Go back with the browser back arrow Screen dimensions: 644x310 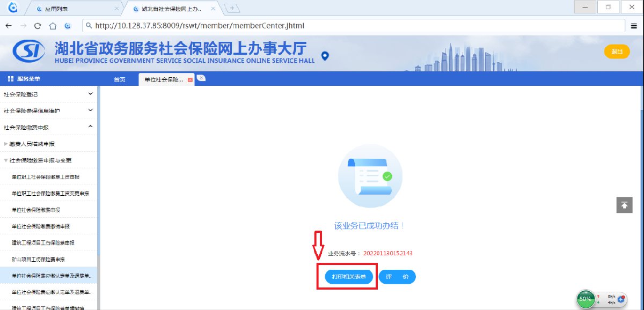[9, 26]
